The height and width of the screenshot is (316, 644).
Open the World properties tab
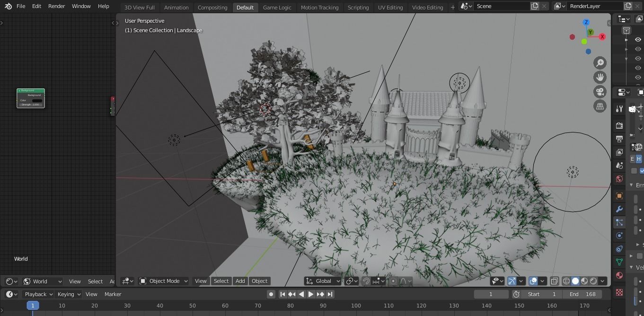coord(619,179)
